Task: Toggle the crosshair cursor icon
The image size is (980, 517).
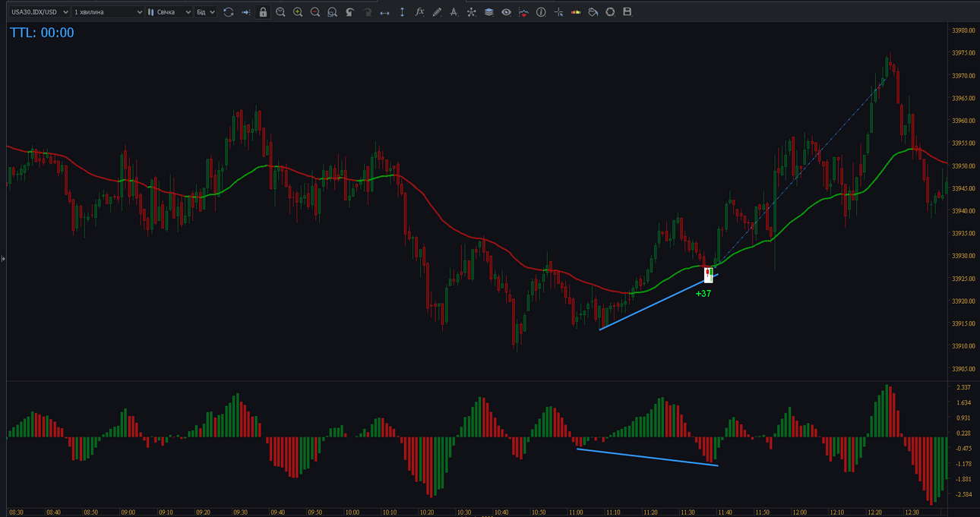Action: (558, 12)
